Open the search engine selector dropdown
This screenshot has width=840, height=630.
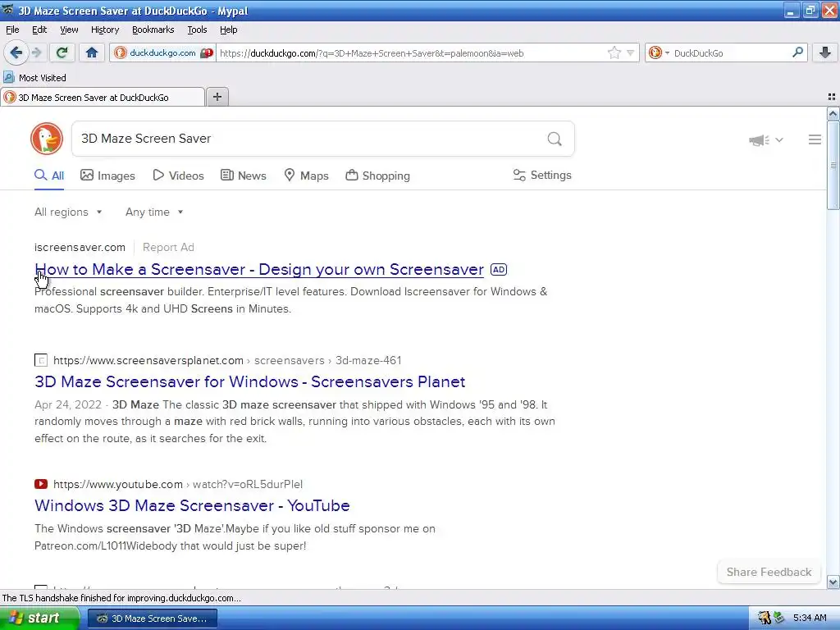[x=659, y=52]
